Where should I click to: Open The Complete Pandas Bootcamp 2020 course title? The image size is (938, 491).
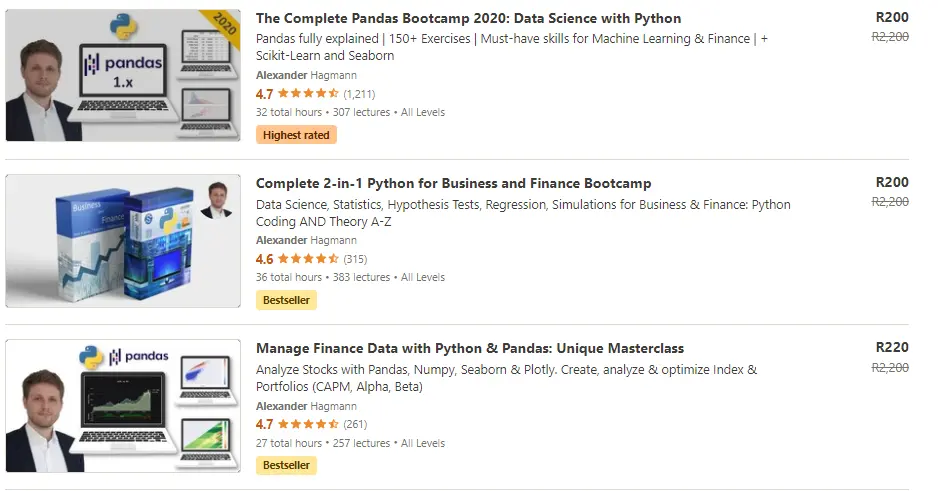click(468, 18)
